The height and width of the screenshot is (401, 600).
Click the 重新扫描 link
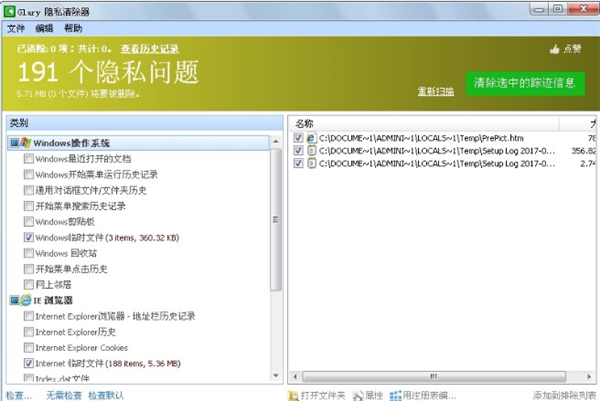tap(436, 91)
